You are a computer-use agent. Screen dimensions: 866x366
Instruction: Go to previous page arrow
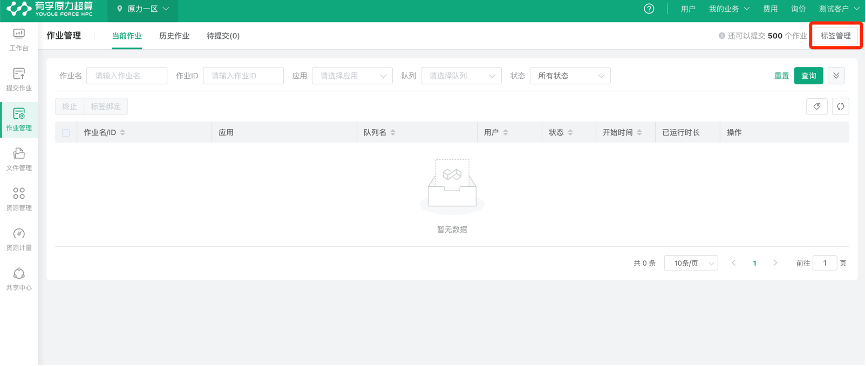733,263
